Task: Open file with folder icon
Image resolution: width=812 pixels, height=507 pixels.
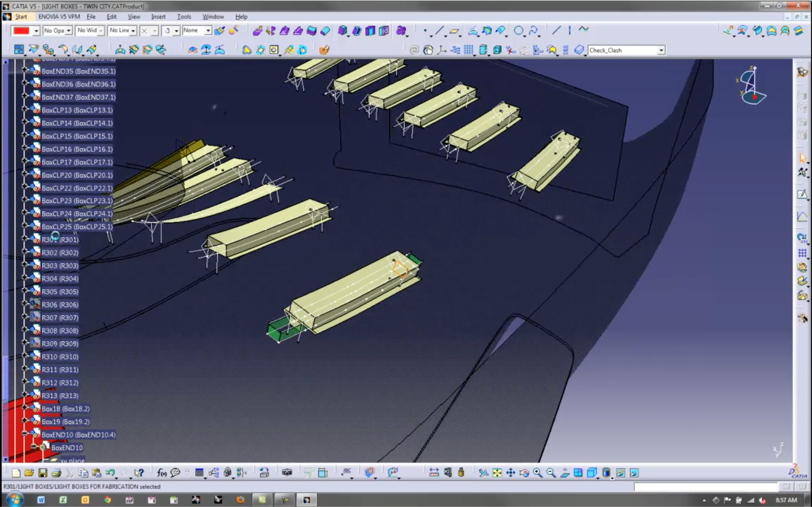Action: coord(29,473)
